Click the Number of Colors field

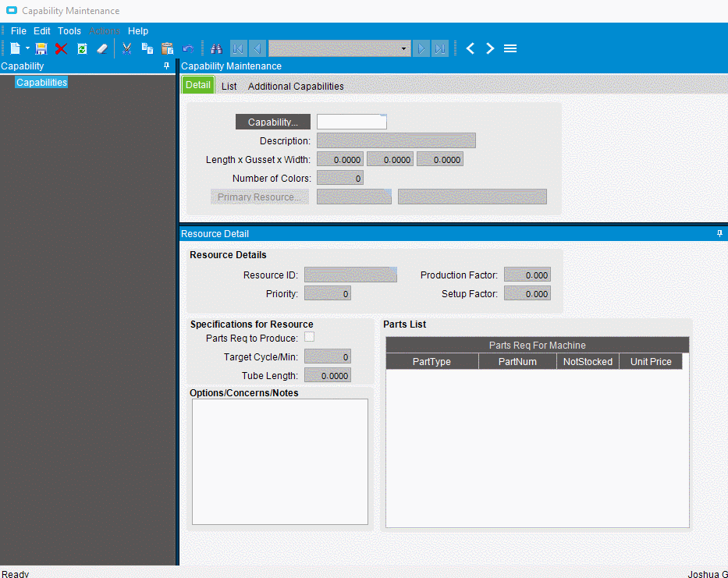tap(340, 179)
